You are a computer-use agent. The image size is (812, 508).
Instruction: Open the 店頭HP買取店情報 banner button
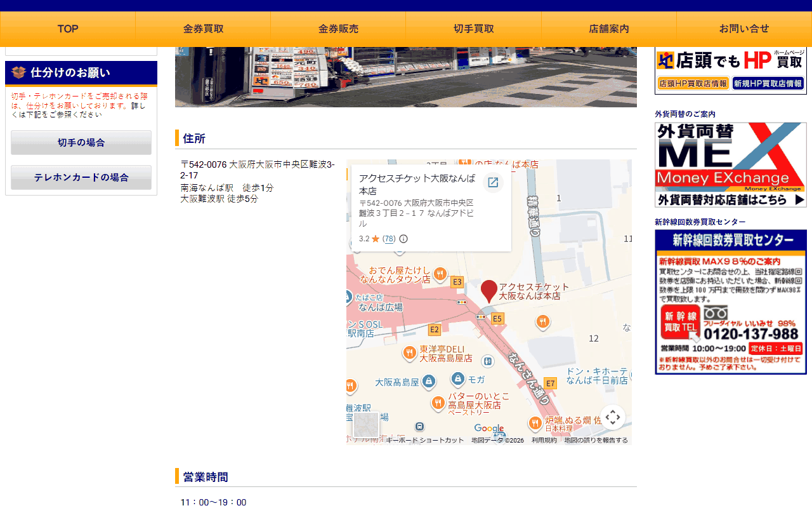[x=693, y=83]
